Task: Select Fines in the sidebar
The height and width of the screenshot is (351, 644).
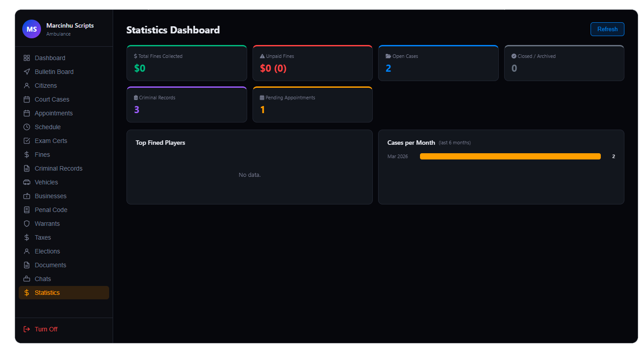Action: pos(42,155)
